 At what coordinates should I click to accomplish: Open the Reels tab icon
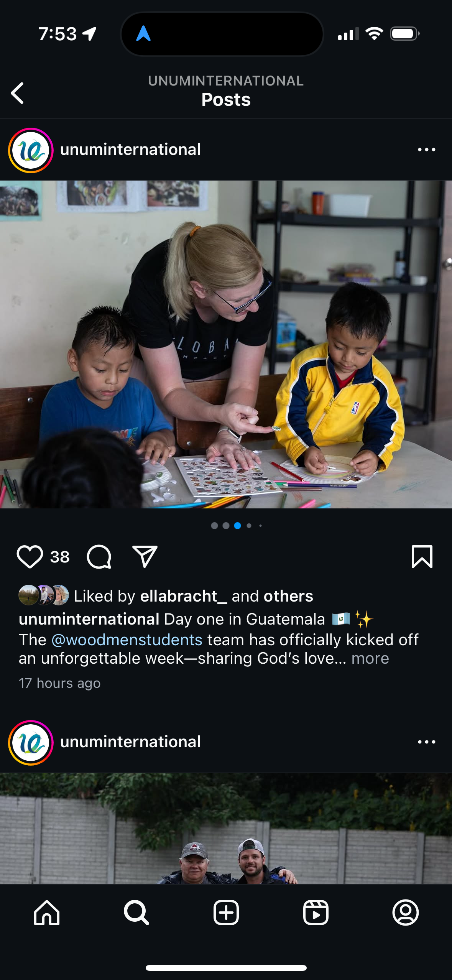pyautogui.click(x=316, y=913)
